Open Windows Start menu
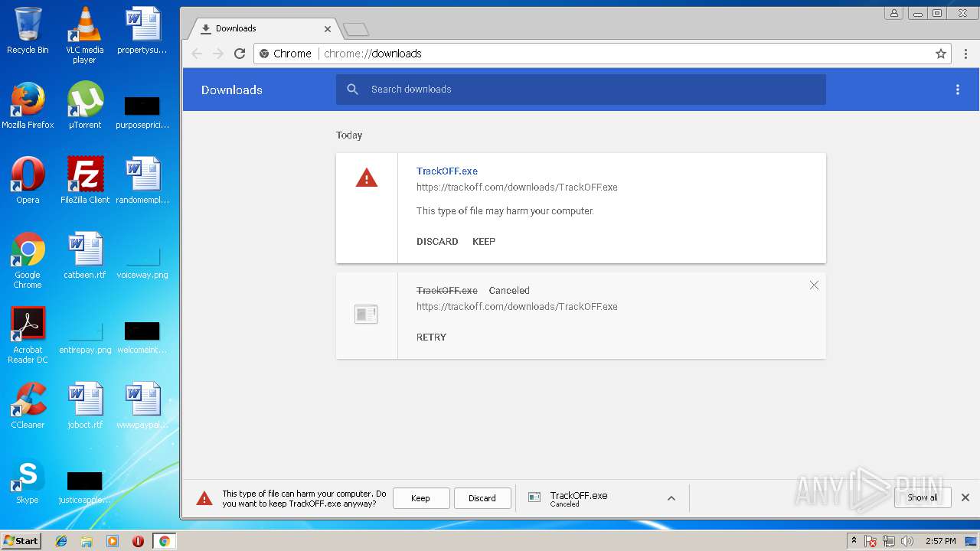 pyautogui.click(x=21, y=540)
